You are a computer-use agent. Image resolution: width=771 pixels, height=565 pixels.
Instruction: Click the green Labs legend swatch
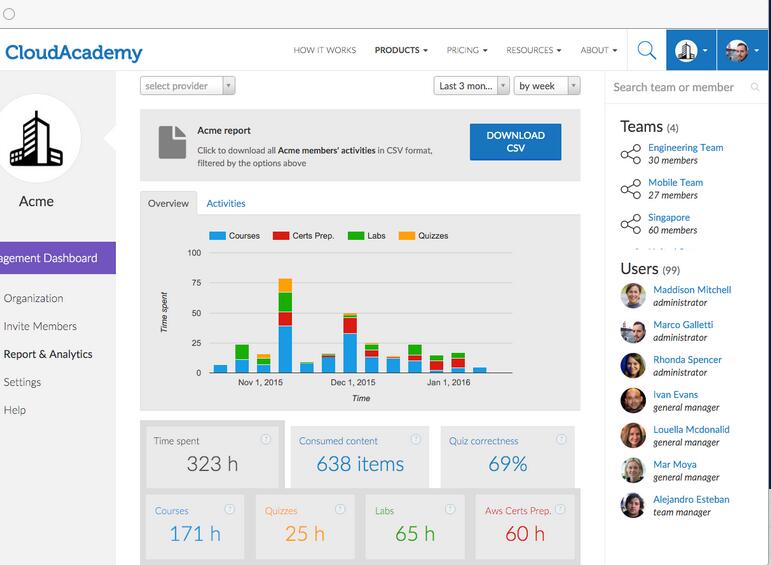(x=356, y=236)
